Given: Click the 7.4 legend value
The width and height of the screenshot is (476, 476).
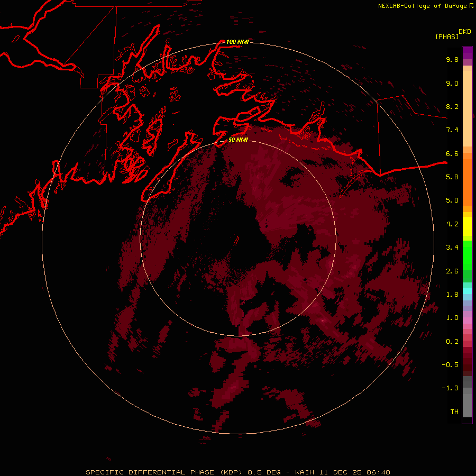Looking at the screenshot, I should [x=452, y=130].
